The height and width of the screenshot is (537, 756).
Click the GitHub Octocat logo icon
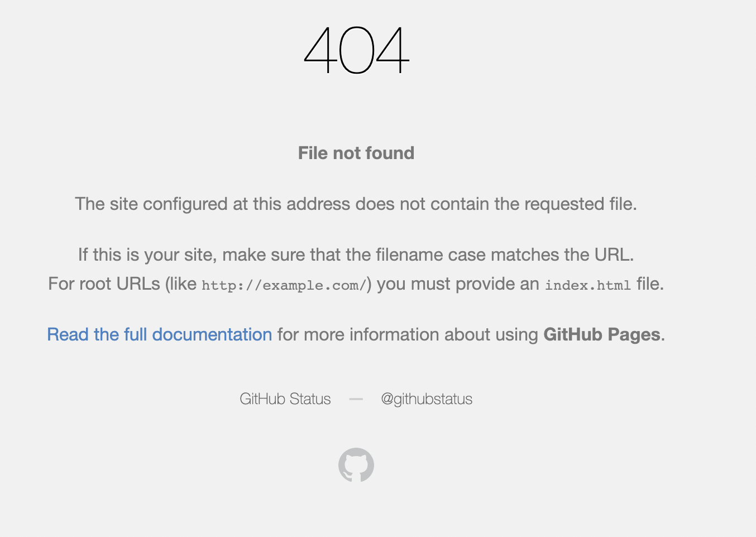356,464
